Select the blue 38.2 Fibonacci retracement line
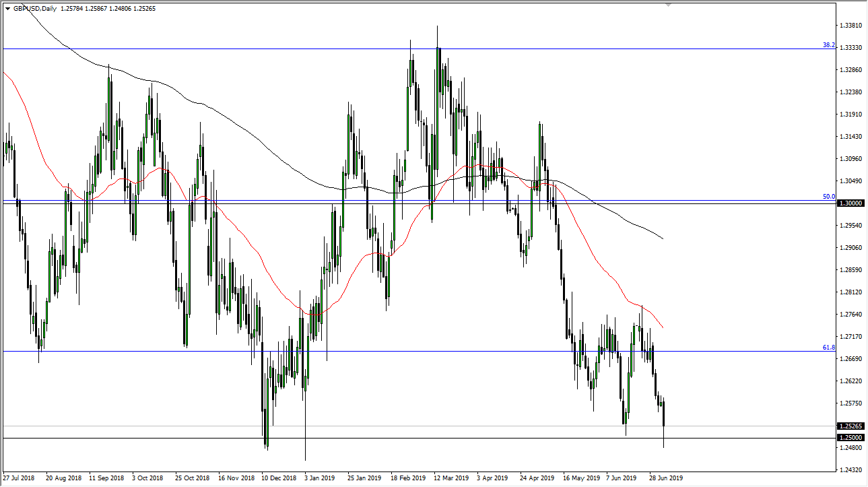This screenshot has height=487, width=868. coord(404,48)
